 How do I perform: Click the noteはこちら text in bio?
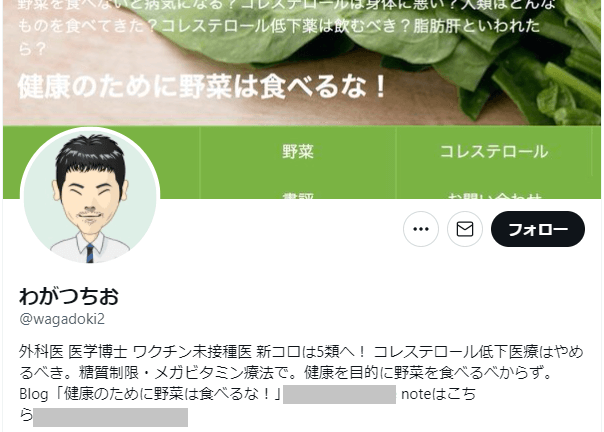[438, 394]
